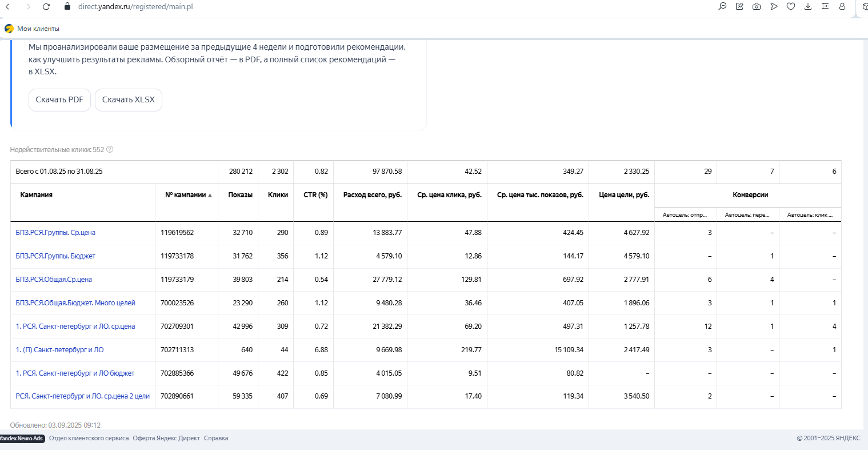Image resolution: width=868 pixels, height=450 pixels.
Task: Reload the page with the refresh icon
Action: pos(46,7)
